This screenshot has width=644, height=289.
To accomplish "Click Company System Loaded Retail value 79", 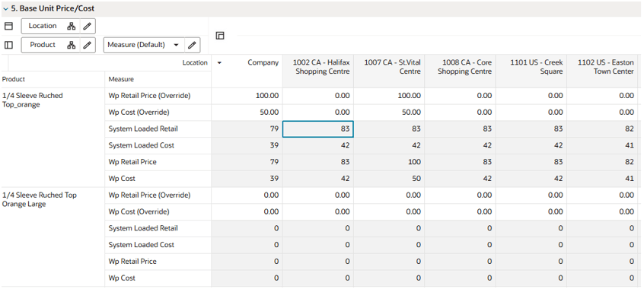I will (x=247, y=129).
